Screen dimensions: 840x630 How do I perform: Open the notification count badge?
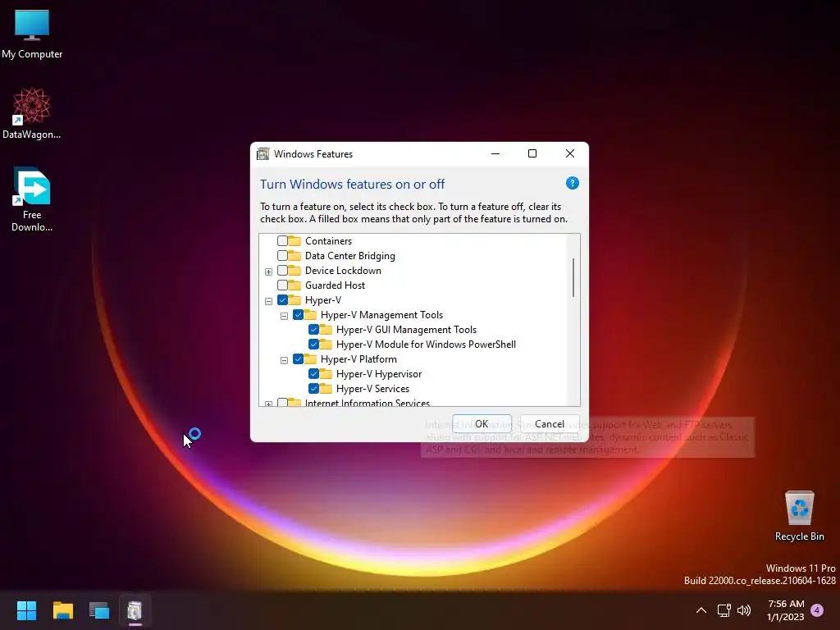pos(817,610)
